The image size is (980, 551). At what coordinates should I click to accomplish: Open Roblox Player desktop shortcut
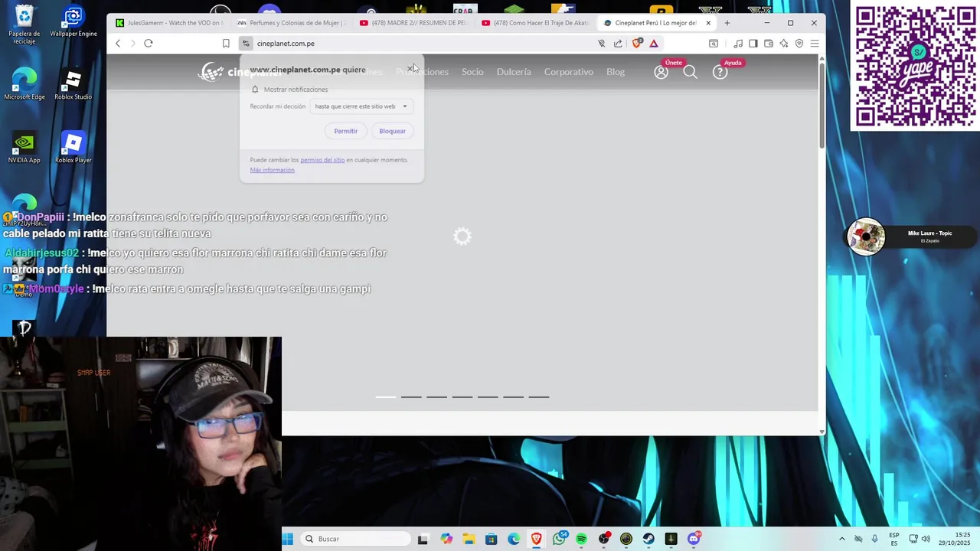click(73, 147)
